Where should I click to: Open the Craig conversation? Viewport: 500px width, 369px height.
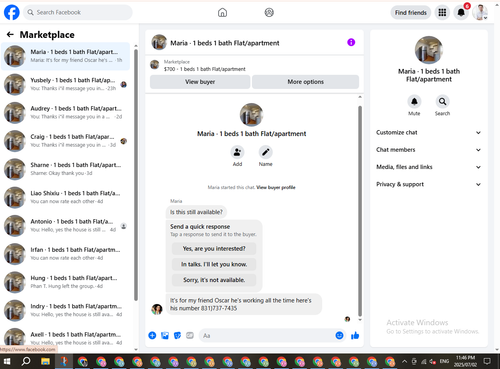click(65, 141)
